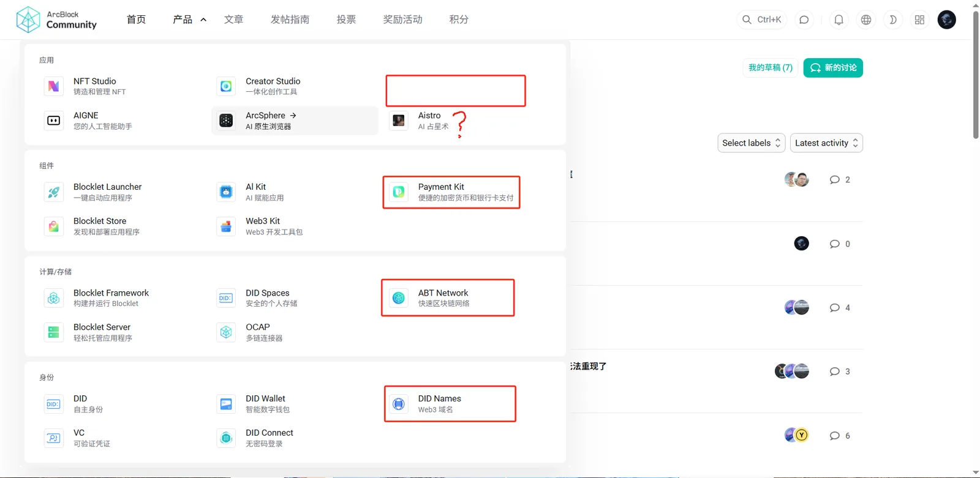This screenshot has width=980, height=478.
Task: Open the 文章 articles tab
Action: coord(233,20)
